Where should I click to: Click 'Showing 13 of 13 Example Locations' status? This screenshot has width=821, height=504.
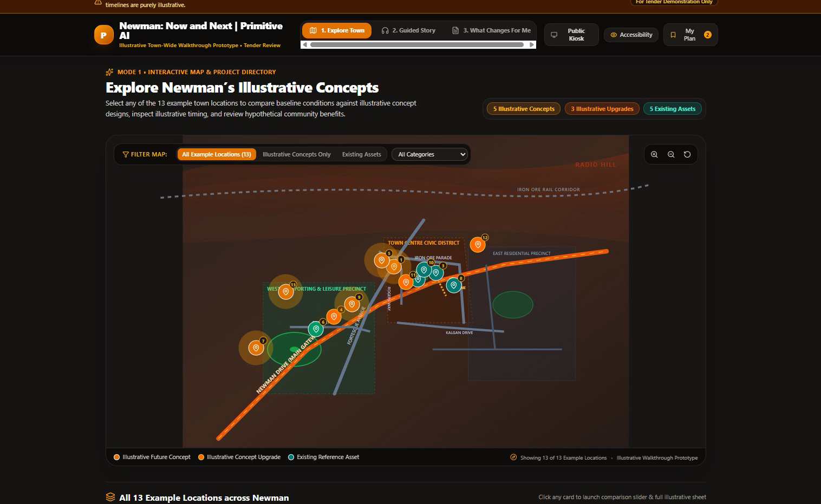coord(563,457)
